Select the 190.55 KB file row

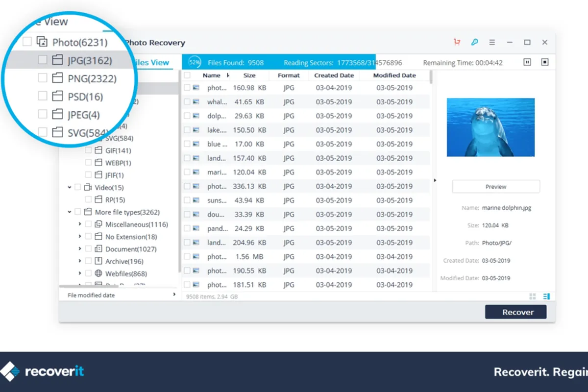(x=306, y=270)
